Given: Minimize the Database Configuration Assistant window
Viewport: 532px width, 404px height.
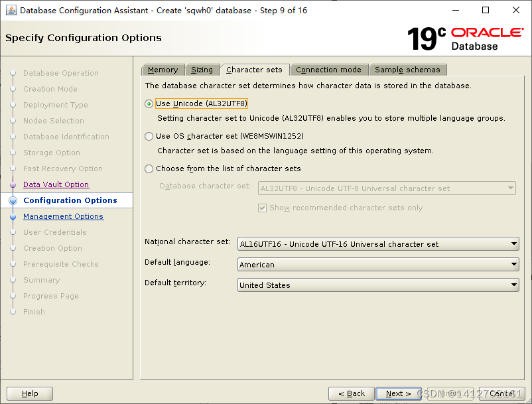Looking at the screenshot, I should (x=456, y=10).
